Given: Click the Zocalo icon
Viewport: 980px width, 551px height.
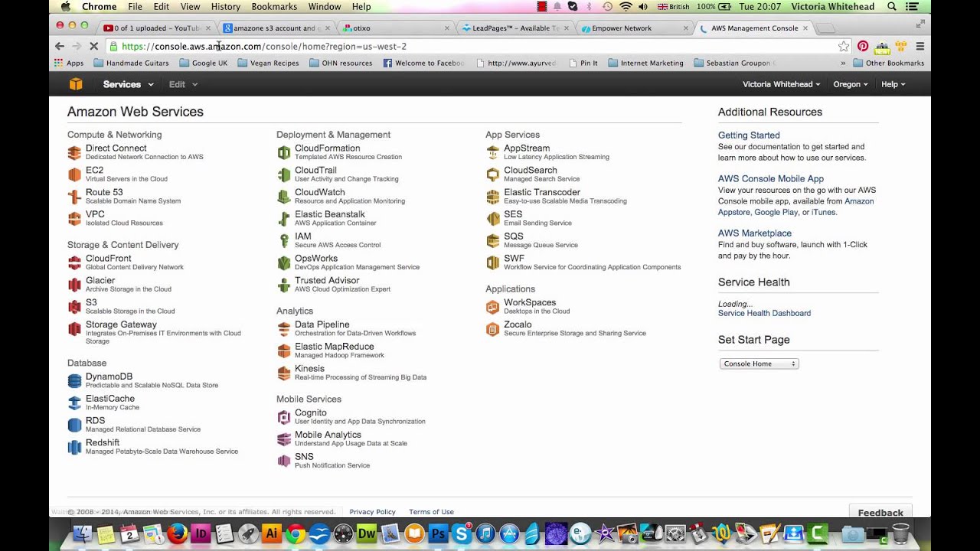Looking at the screenshot, I should (492, 329).
